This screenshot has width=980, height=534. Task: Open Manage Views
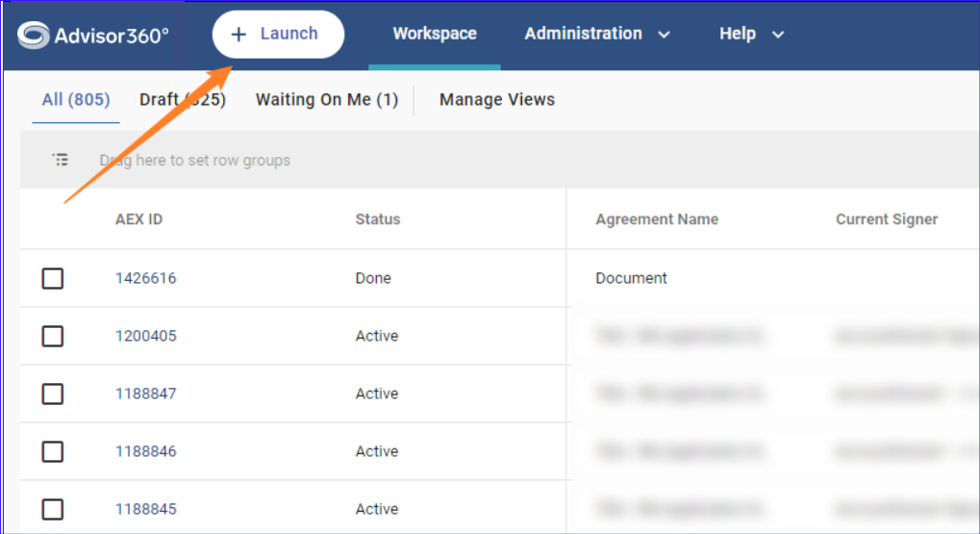[x=497, y=99]
